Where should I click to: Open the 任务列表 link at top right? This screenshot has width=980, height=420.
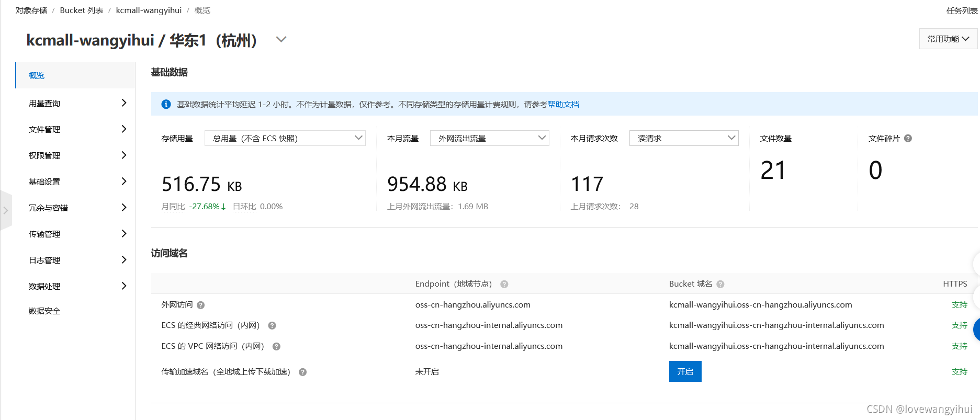pos(962,10)
